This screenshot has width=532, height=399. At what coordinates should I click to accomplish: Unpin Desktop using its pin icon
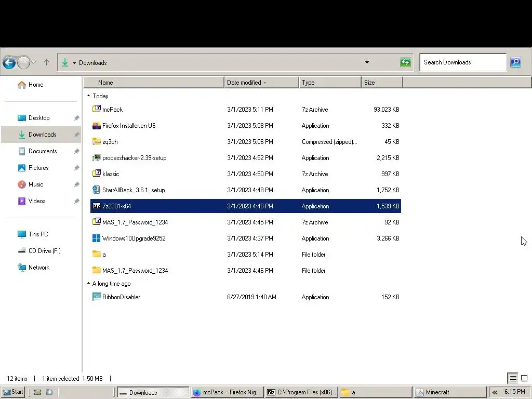click(77, 118)
